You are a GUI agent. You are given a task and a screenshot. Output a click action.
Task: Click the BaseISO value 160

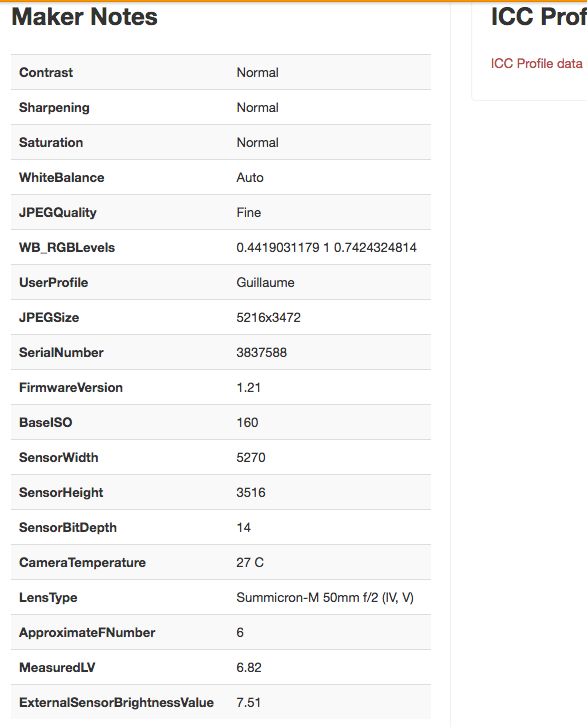tap(247, 423)
